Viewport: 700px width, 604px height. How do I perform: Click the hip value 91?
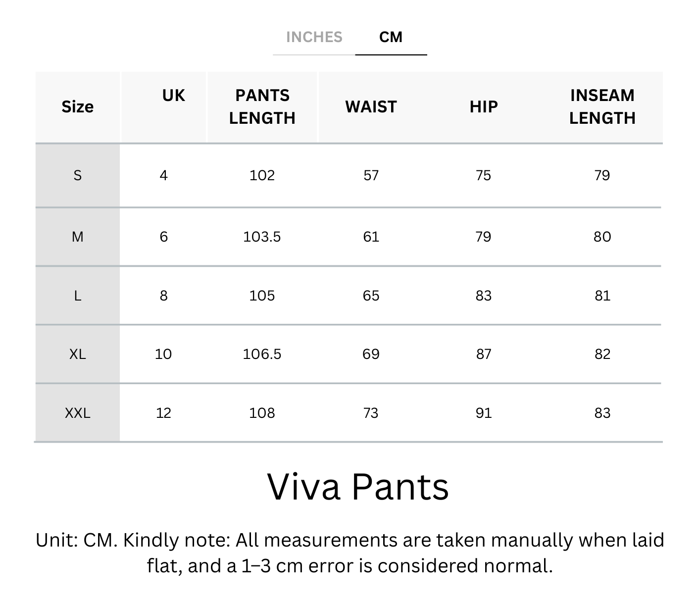pyautogui.click(x=483, y=413)
